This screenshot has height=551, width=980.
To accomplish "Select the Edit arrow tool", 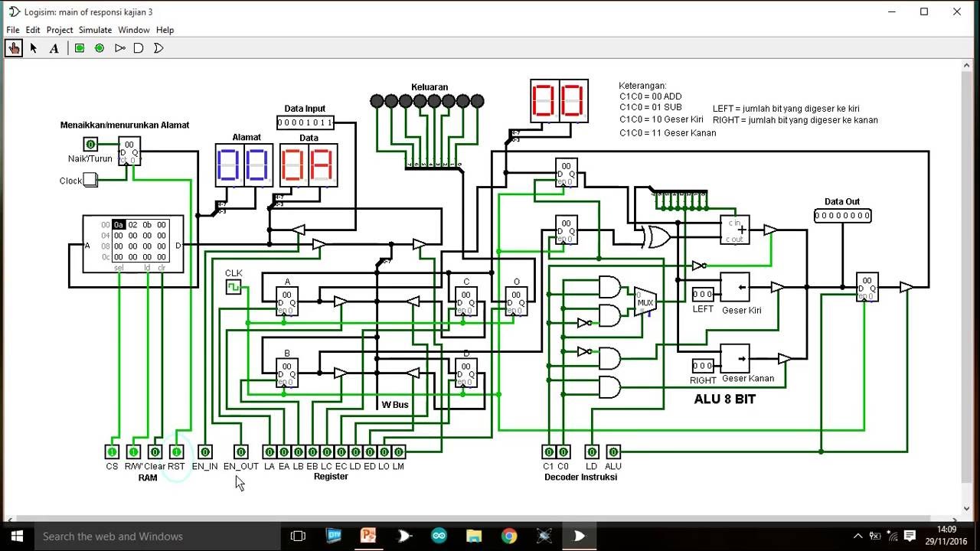I will tap(34, 48).
